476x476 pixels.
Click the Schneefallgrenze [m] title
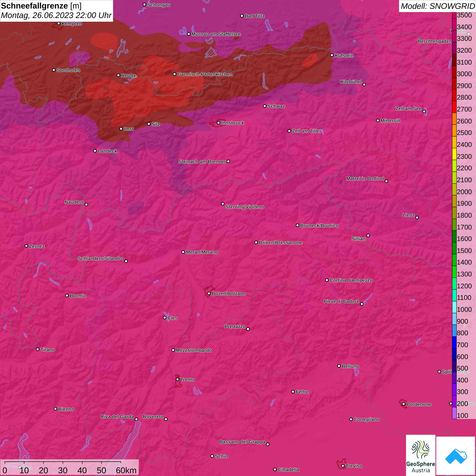click(41, 6)
